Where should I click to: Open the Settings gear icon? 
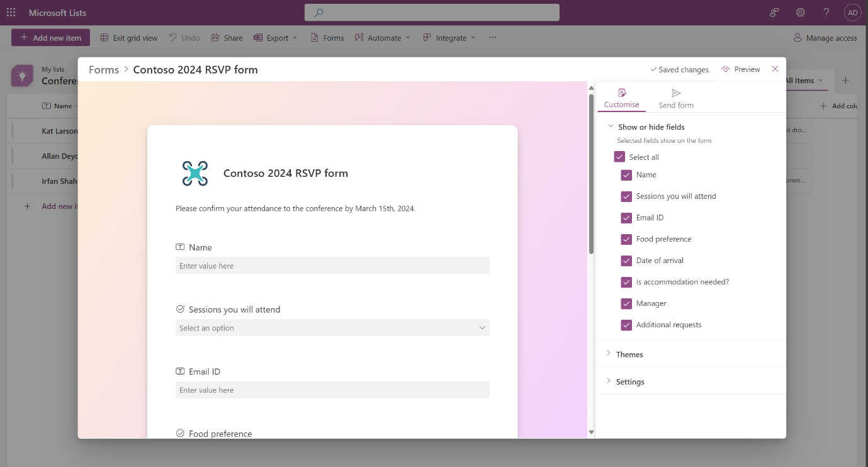click(x=800, y=12)
